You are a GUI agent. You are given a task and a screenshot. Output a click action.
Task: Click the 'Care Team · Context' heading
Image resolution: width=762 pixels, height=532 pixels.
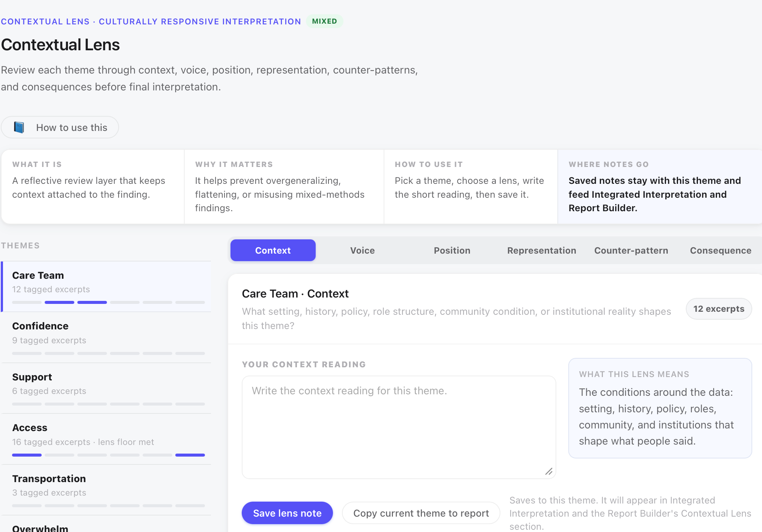pyautogui.click(x=295, y=293)
